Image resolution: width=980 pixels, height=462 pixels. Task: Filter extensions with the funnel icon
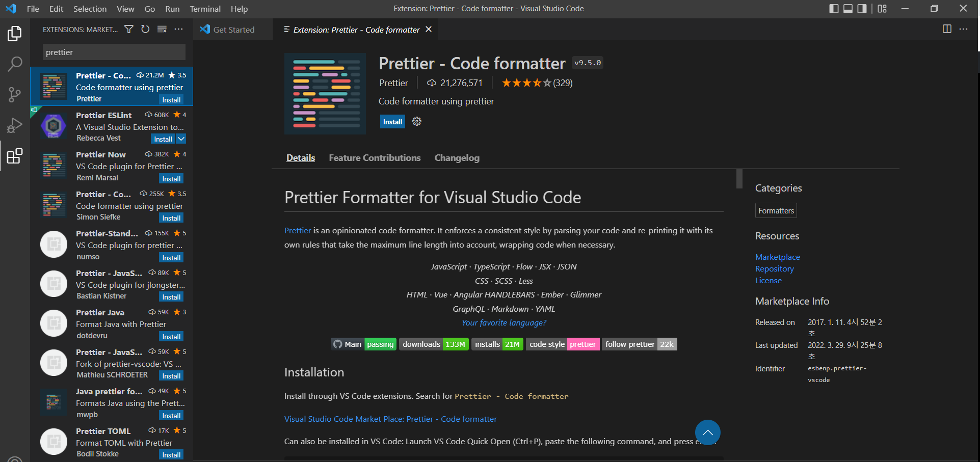[129, 30]
